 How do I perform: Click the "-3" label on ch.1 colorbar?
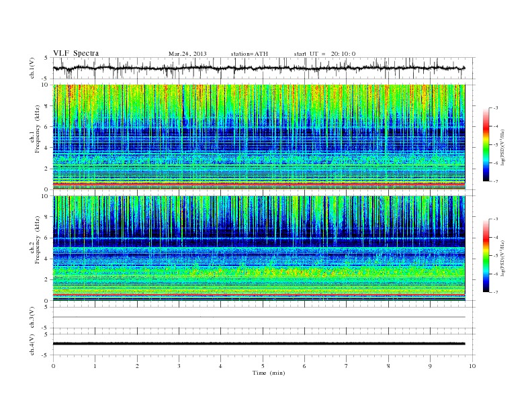(496, 108)
